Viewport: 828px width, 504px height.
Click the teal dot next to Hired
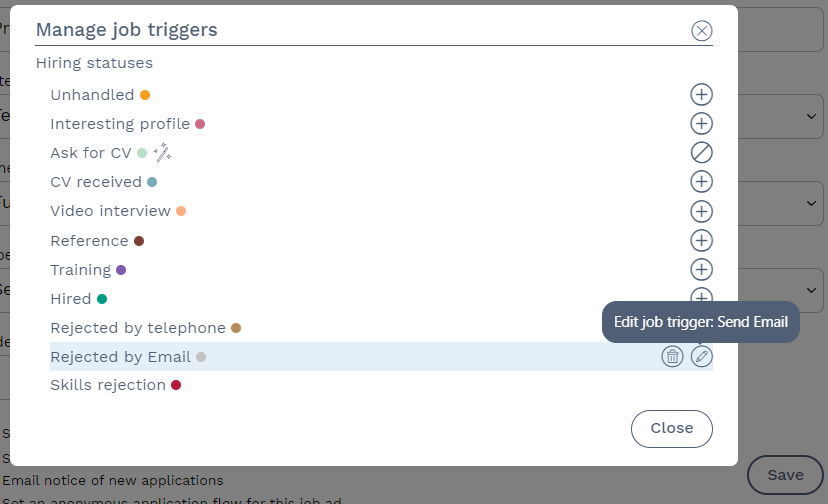(x=102, y=299)
